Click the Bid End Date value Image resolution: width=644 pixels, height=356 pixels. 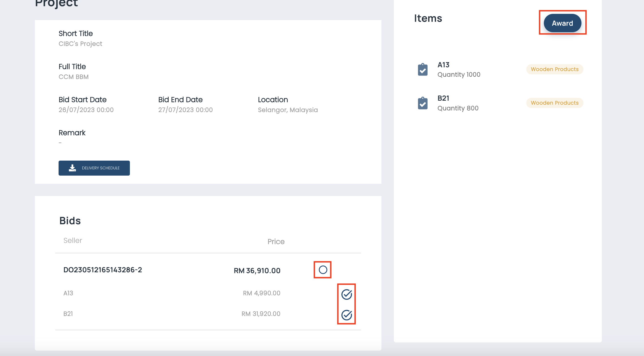pos(185,110)
